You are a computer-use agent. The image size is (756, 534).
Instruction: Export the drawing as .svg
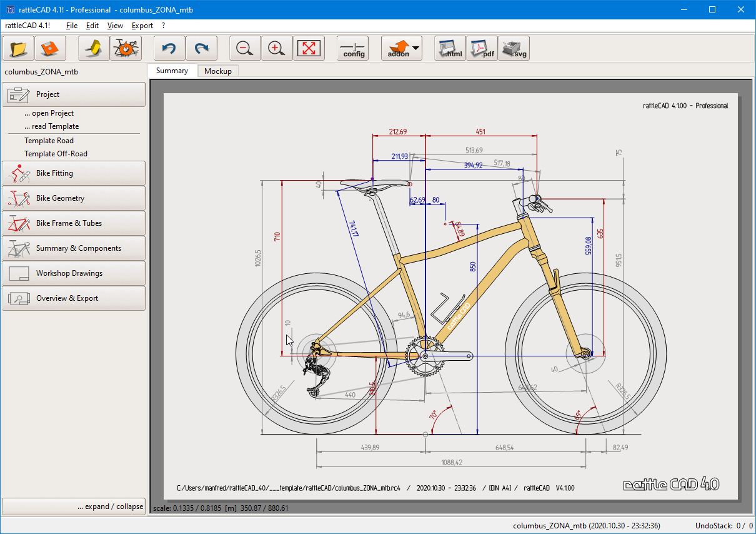click(514, 48)
